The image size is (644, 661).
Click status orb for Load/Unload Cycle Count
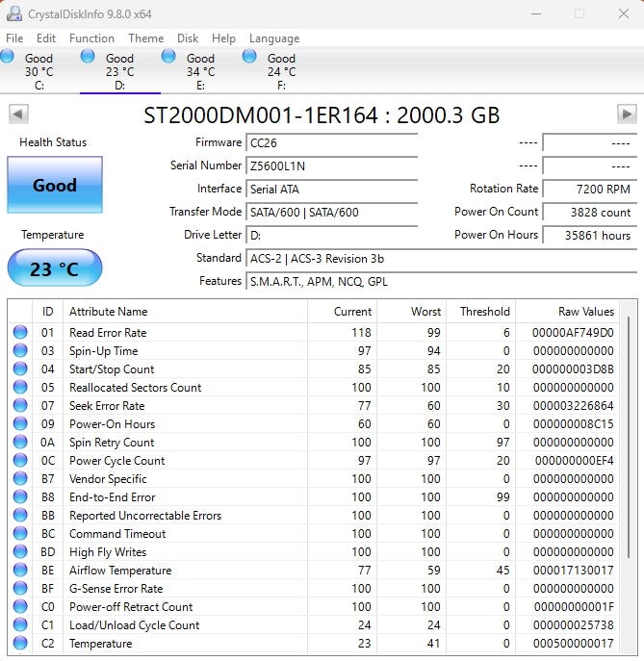pos(20,624)
